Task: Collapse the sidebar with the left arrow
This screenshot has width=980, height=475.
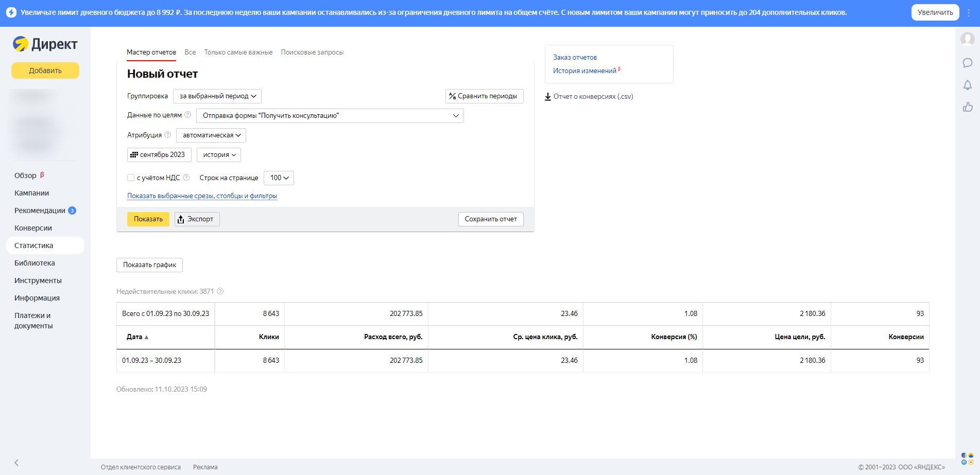Action: tap(16, 462)
